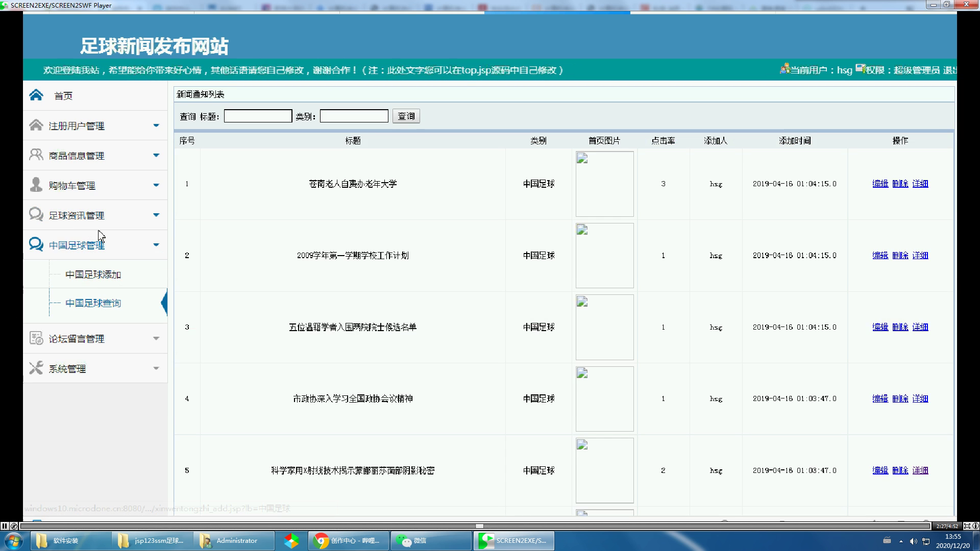Viewport: 980px width, 551px height.
Task: Click the colorful diamond app taskbar icon
Action: click(x=291, y=541)
